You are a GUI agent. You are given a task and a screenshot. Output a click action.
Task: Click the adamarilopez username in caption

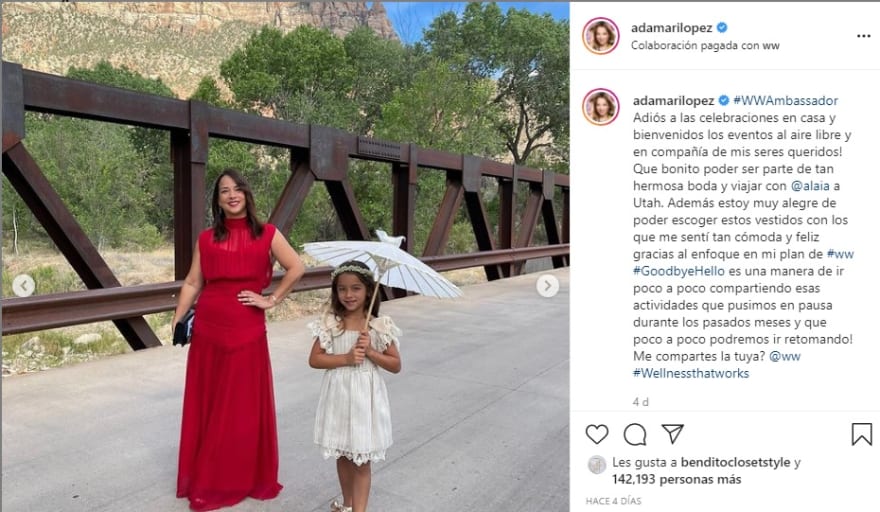pos(673,100)
